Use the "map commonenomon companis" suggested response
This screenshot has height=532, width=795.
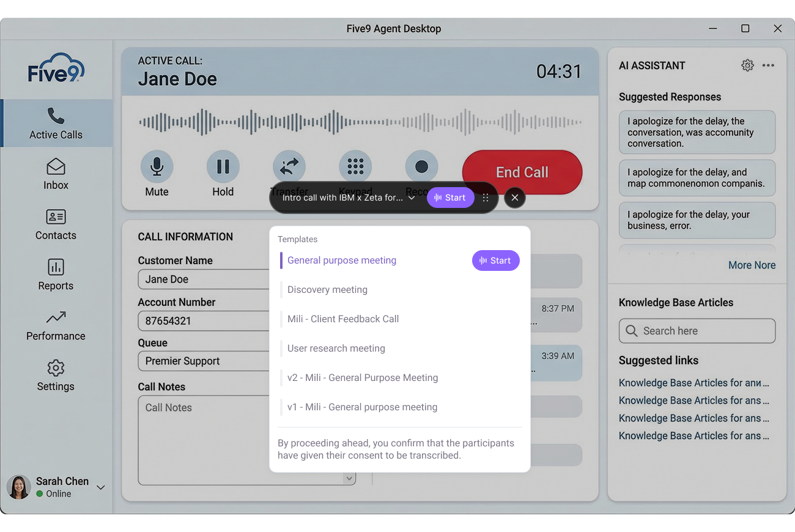pyautogui.click(x=697, y=178)
